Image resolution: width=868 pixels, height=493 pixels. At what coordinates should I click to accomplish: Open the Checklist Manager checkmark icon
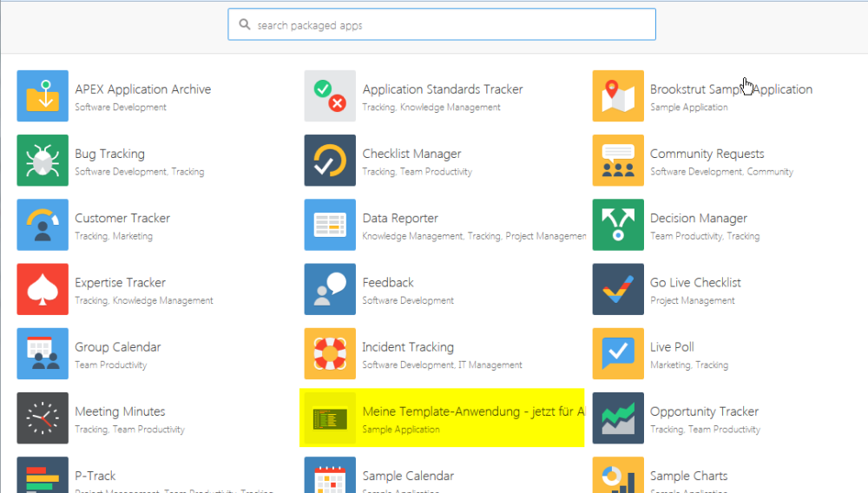(x=330, y=161)
